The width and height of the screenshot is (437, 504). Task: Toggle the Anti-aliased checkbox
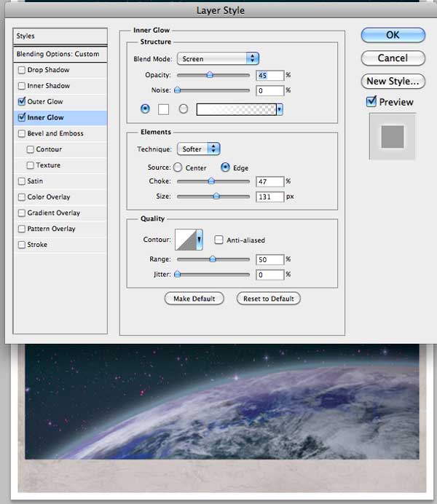pyautogui.click(x=219, y=240)
